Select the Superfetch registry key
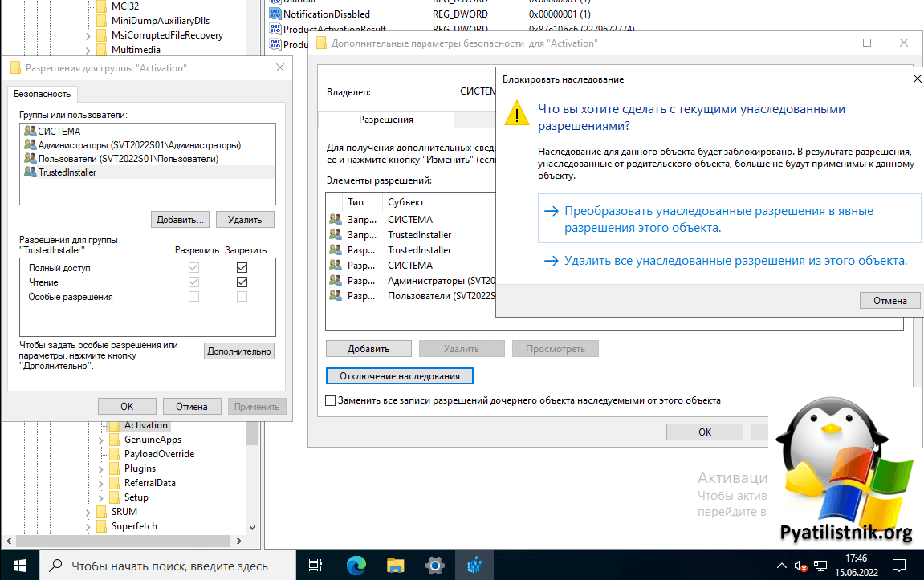 (x=134, y=526)
